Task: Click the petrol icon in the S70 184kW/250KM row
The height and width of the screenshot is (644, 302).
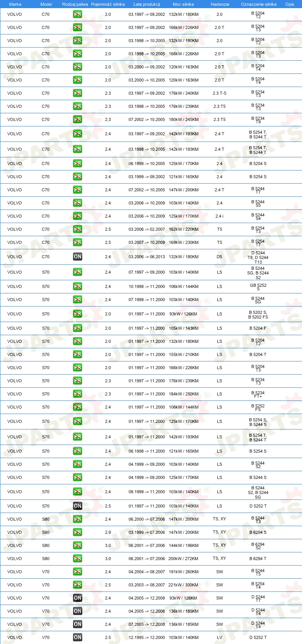Action: click(78, 394)
